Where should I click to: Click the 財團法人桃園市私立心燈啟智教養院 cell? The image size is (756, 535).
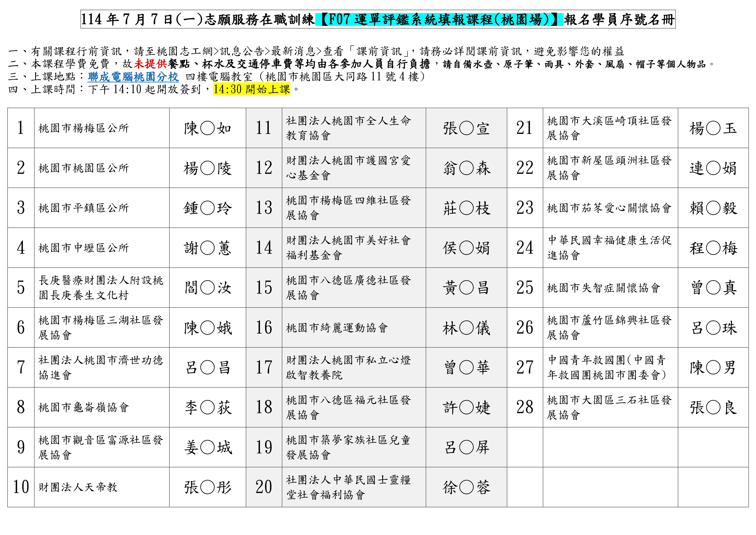pyautogui.click(x=354, y=367)
